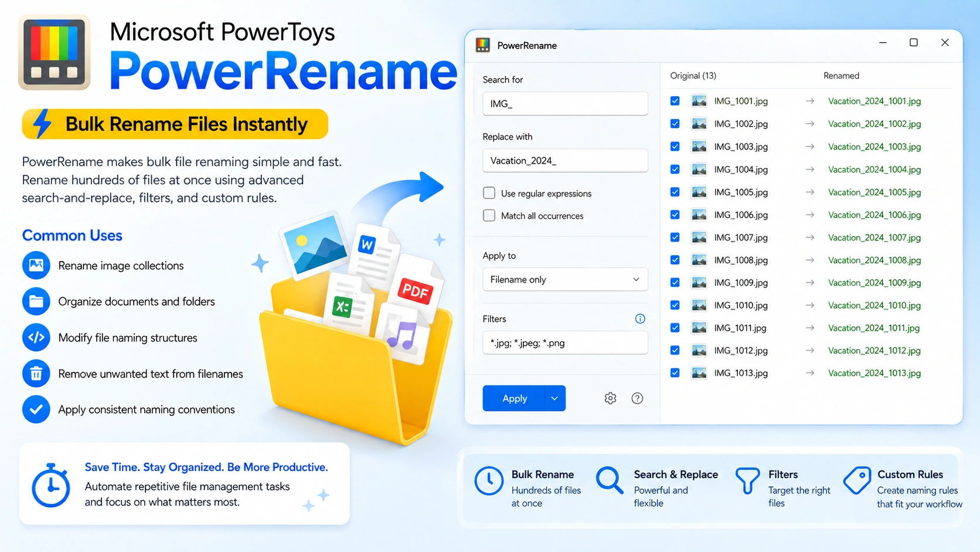Enable Match all occurrences checkbox
The image size is (980, 552).
click(489, 215)
